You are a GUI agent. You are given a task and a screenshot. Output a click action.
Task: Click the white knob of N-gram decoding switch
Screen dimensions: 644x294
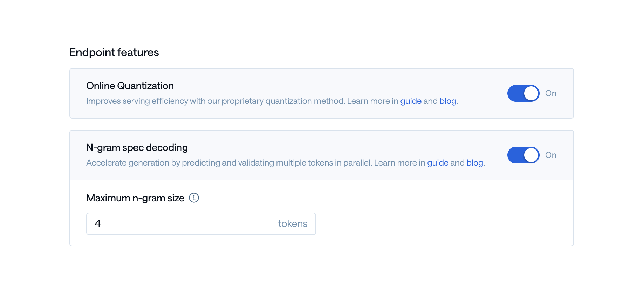[x=531, y=155]
